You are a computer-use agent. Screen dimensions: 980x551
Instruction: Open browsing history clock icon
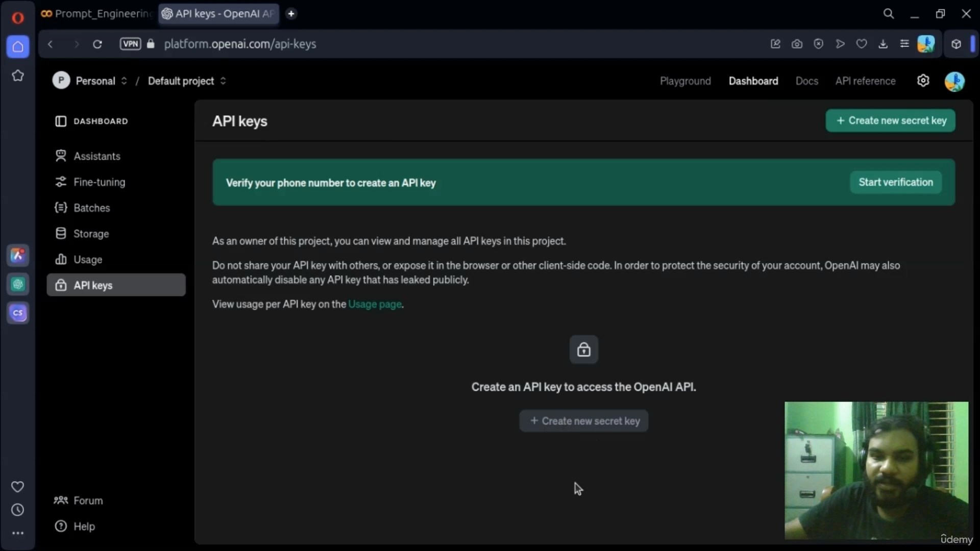pyautogui.click(x=18, y=510)
